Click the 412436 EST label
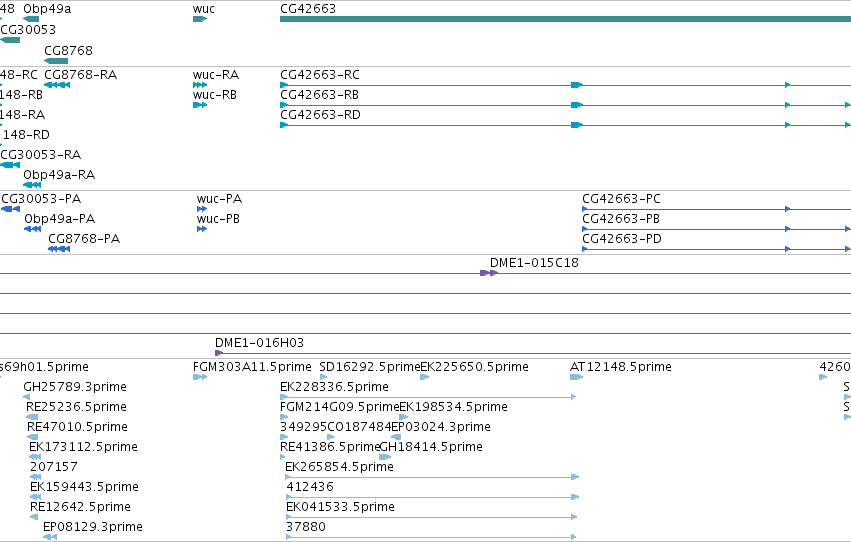Image resolution: width=851 pixels, height=542 pixels. coord(310,487)
